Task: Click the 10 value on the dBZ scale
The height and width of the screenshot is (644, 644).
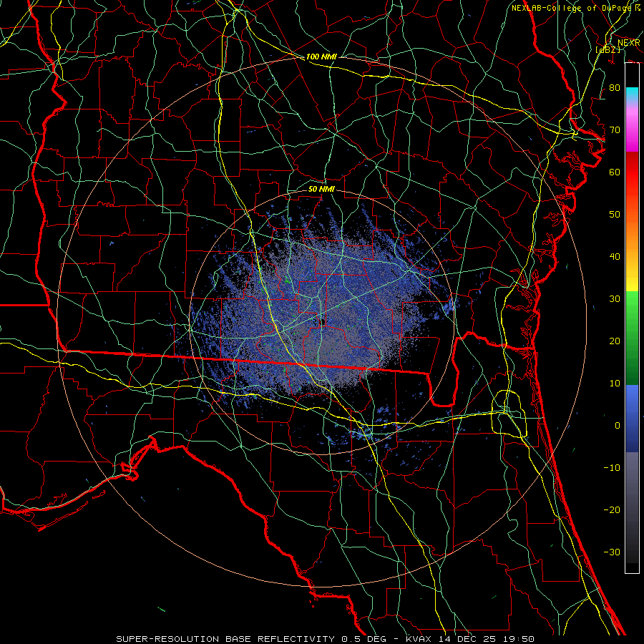Action: (615, 384)
